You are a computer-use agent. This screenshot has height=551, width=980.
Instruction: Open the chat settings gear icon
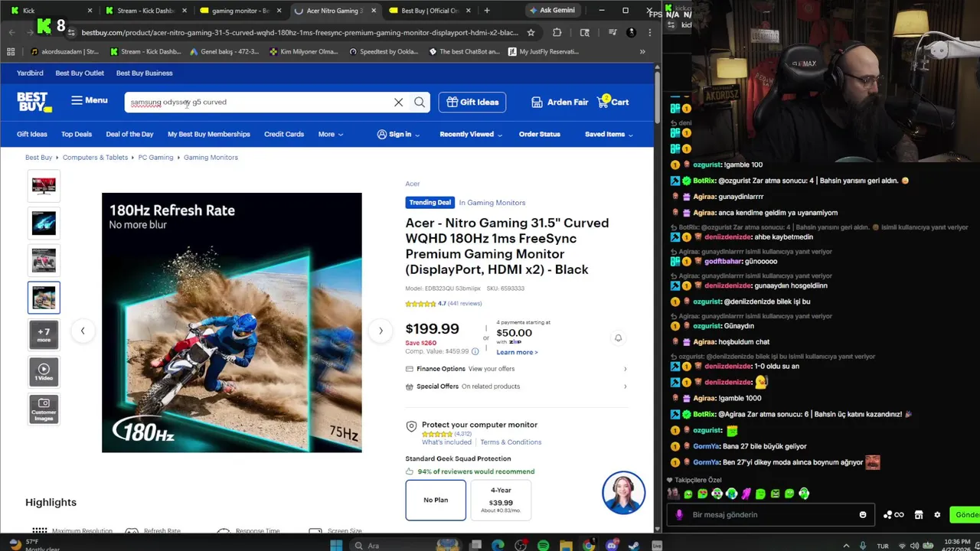tap(937, 515)
